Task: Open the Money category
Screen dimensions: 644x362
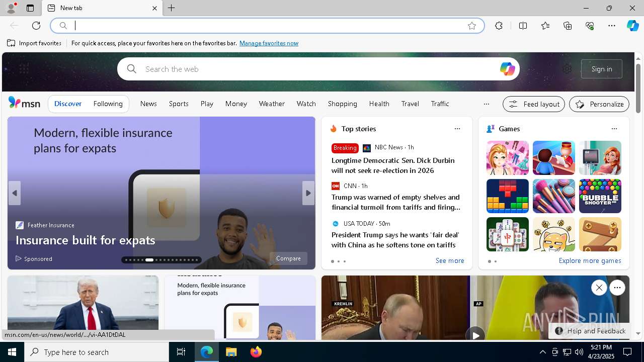Action: coord(236,104)
